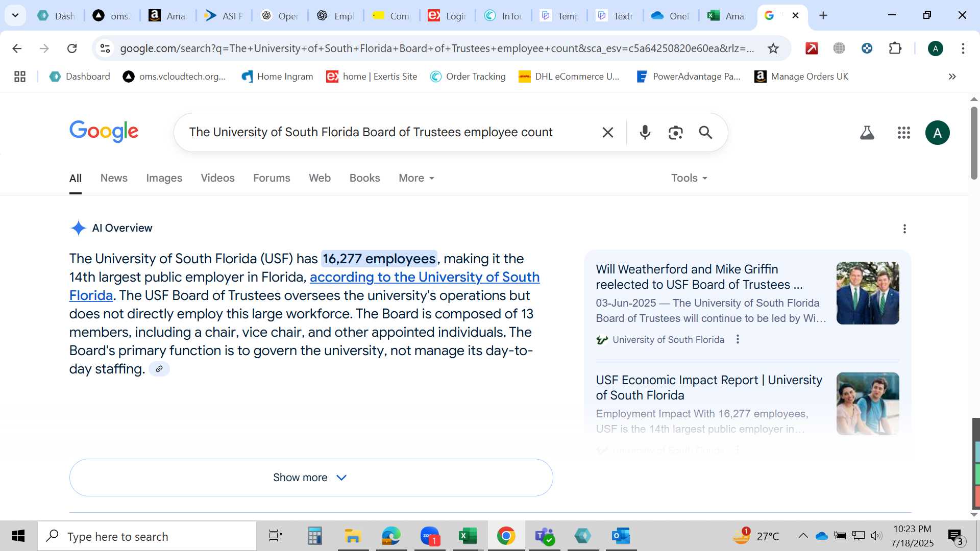Clear the Google search box

click(x=607, y=133)
